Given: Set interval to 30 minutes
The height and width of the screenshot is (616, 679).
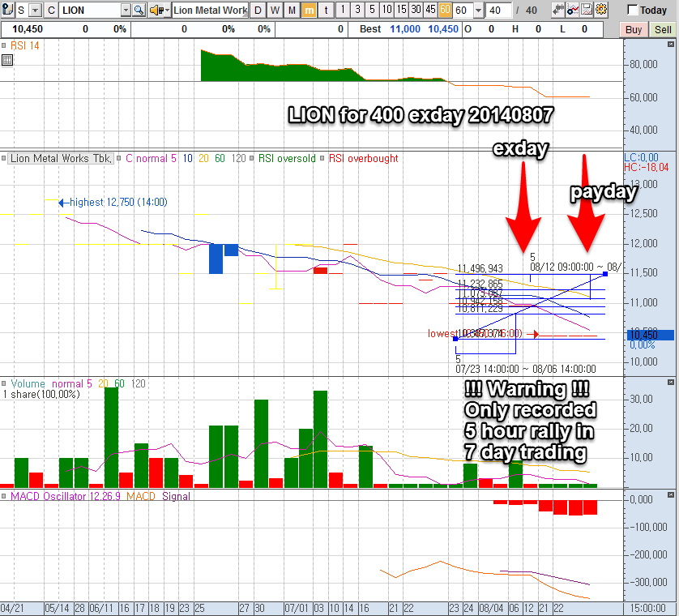Looking at the screenshot, I should pos(416,10).
